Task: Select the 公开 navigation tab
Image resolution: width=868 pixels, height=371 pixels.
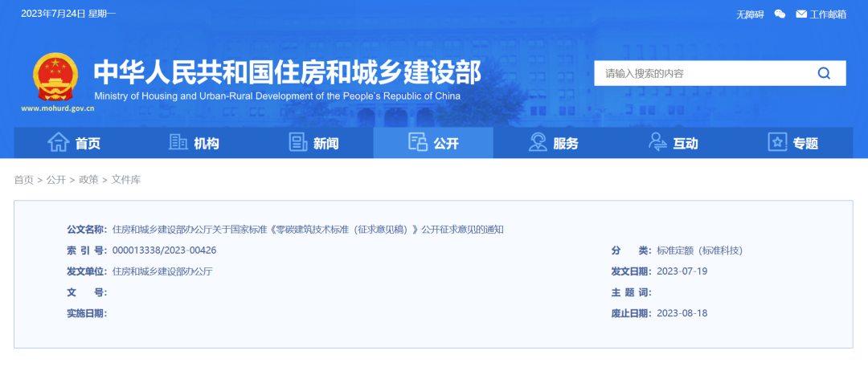Action: (x=433, y=143)
